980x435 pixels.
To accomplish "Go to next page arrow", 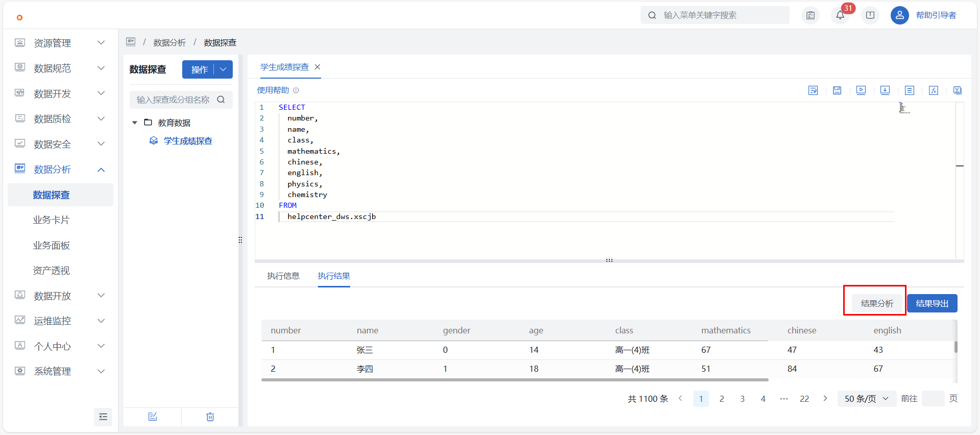I will pos(825,398).
